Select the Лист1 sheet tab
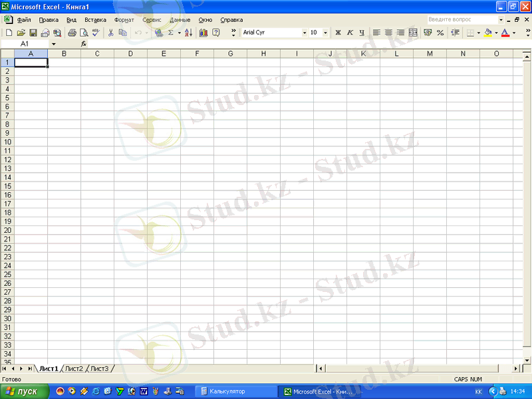The image size is (532, 399). [49, 368]
